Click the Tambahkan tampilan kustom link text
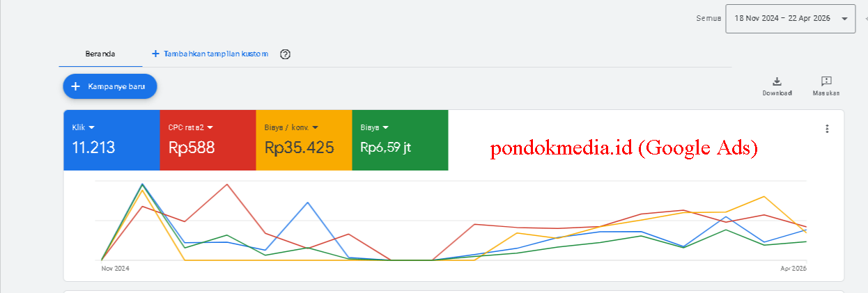This screenshot has width=868, height=293. click(215, 54)
